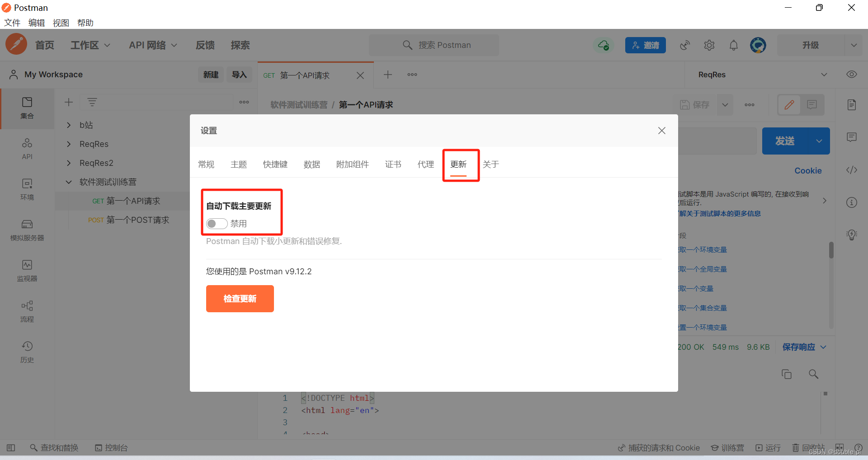Expand the arrow next to 升级
This screenshot has height=460, width=868.
[854, 45]
